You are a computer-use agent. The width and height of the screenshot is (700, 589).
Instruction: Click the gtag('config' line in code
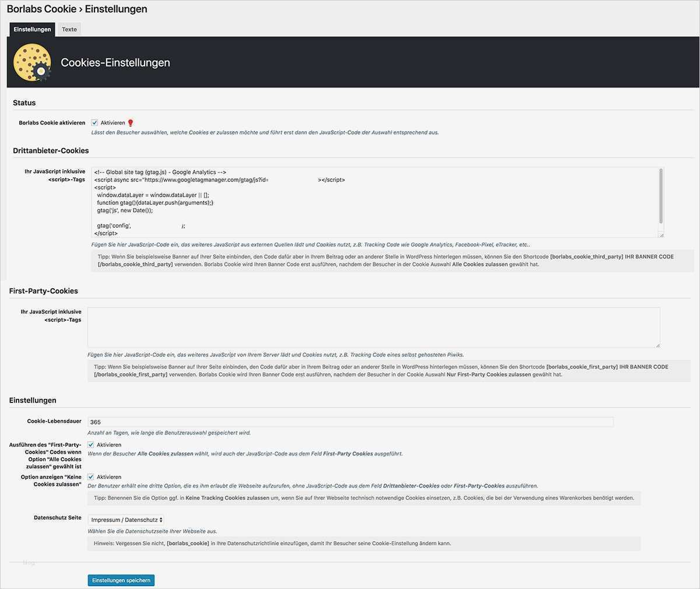point(141,226)
